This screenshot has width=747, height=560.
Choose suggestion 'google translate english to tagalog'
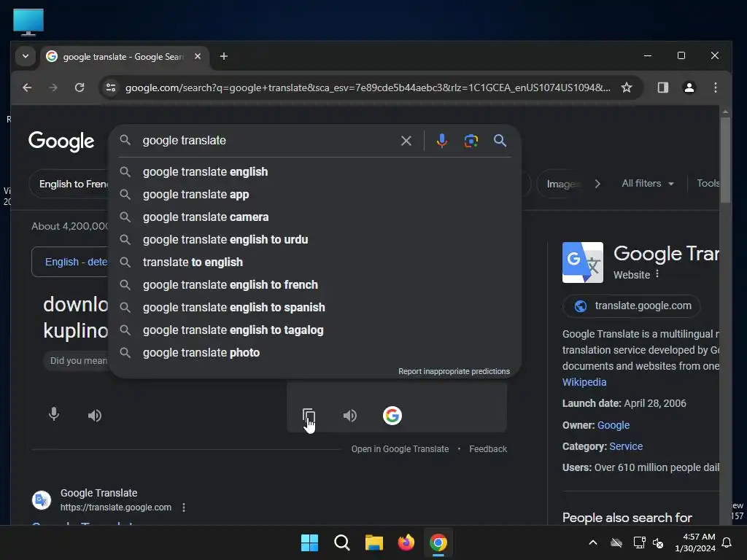314,330
